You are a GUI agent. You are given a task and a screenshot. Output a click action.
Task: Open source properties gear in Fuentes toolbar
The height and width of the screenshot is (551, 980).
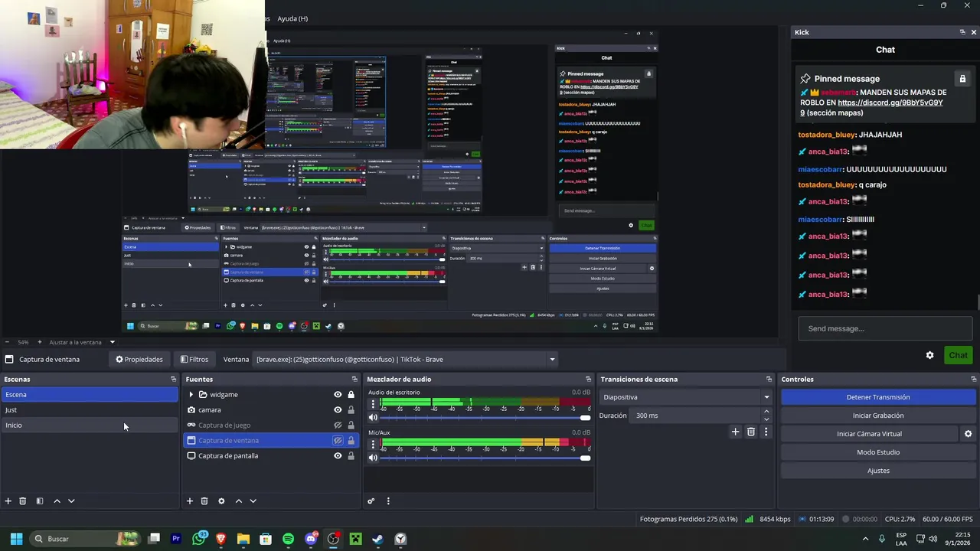pyautogui.click(x=221, y=501)
